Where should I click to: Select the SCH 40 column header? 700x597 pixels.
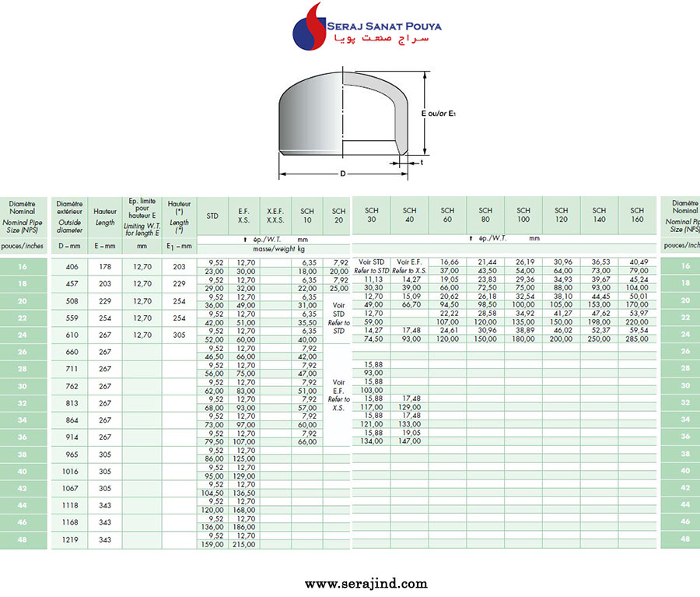pos(409,215)
